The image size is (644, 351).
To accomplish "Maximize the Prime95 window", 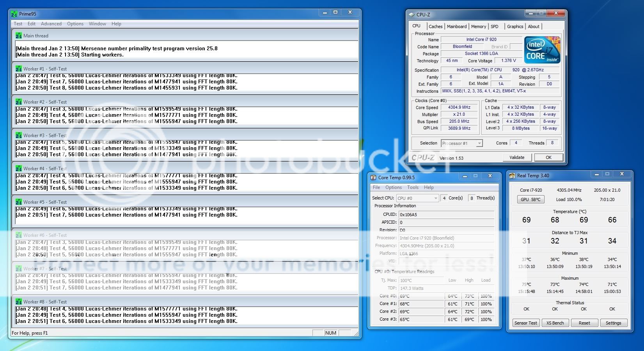I will click(x=335, y=12).
